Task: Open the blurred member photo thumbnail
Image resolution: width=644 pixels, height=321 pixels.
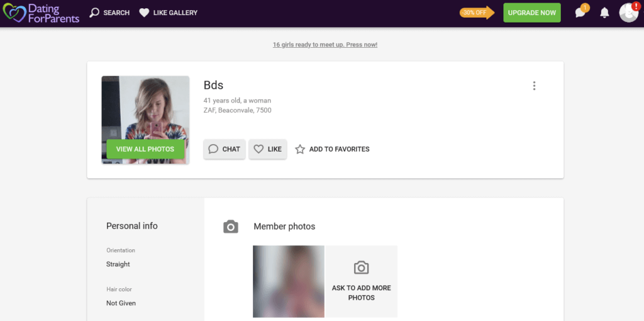Action: (289, 281)
